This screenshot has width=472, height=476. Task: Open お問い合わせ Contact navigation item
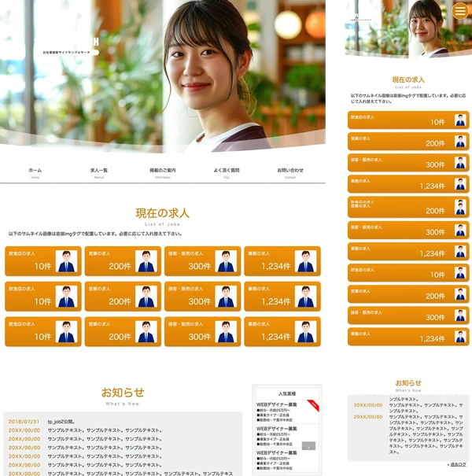point(290,173)
